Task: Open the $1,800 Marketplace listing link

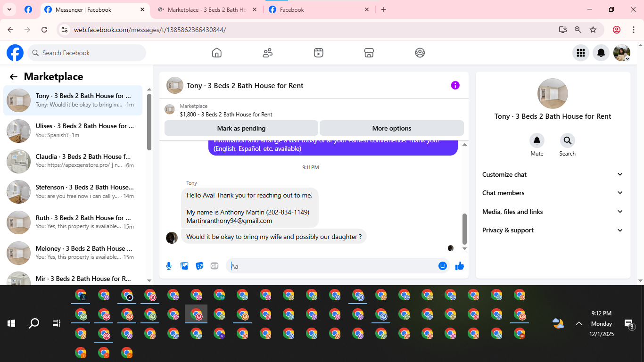Action: point(226,114)
